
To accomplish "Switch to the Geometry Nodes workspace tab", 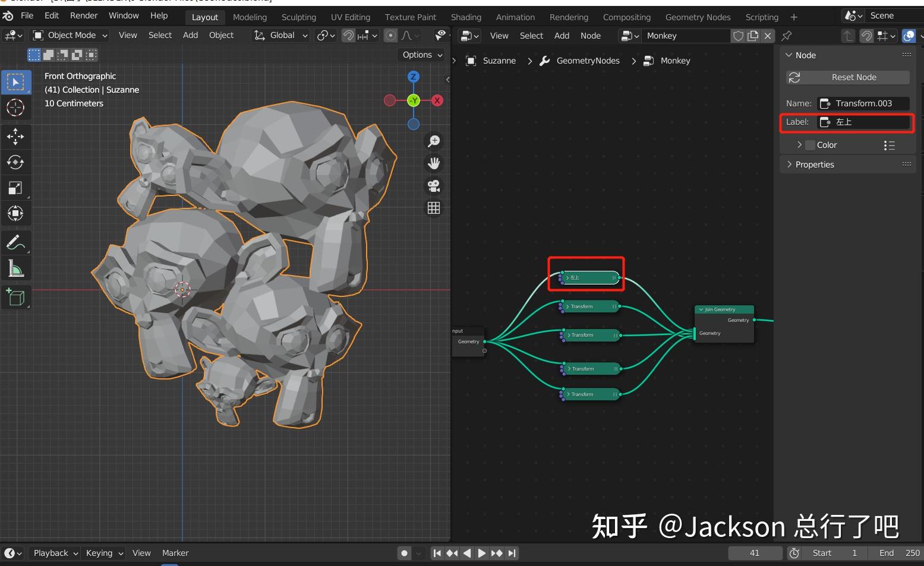I will click(x=698, y=17).
